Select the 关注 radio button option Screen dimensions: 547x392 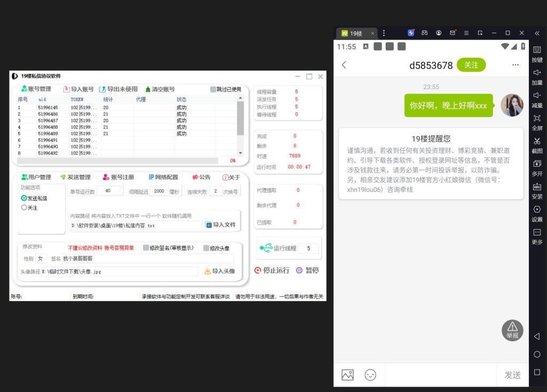point(24,208)
